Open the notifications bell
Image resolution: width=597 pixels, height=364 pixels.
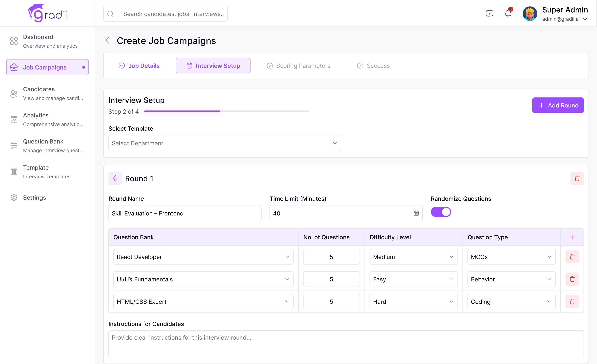point(508,14)
